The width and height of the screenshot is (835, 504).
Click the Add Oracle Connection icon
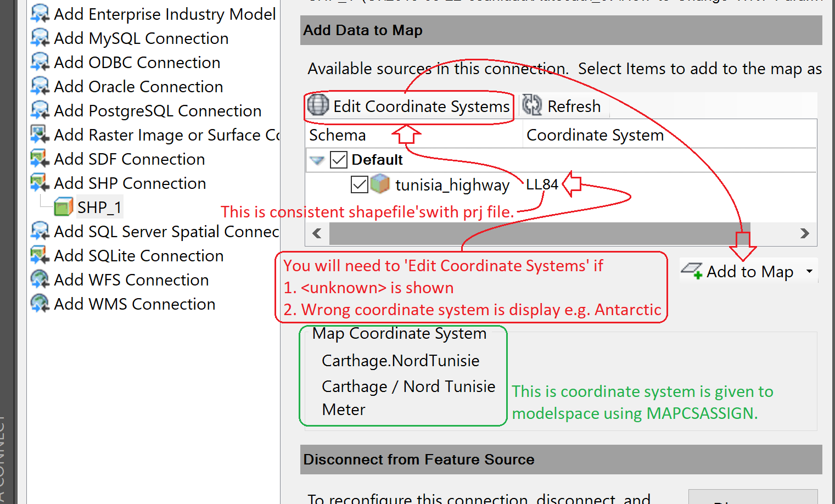click(x=39, y=86)
